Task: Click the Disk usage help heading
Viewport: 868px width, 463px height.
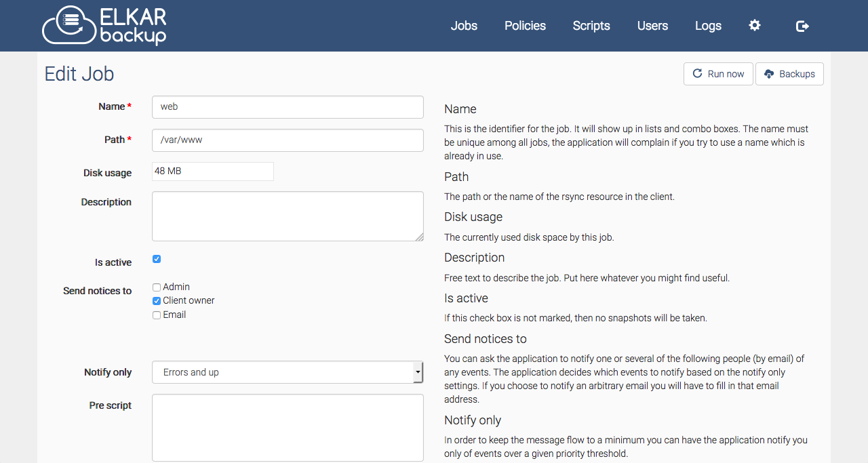Action: click(x=473, y=217)
